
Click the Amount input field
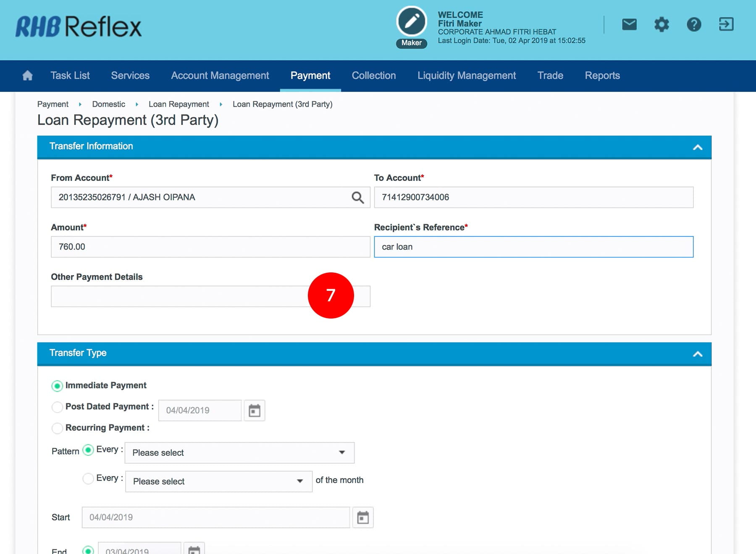210,247
